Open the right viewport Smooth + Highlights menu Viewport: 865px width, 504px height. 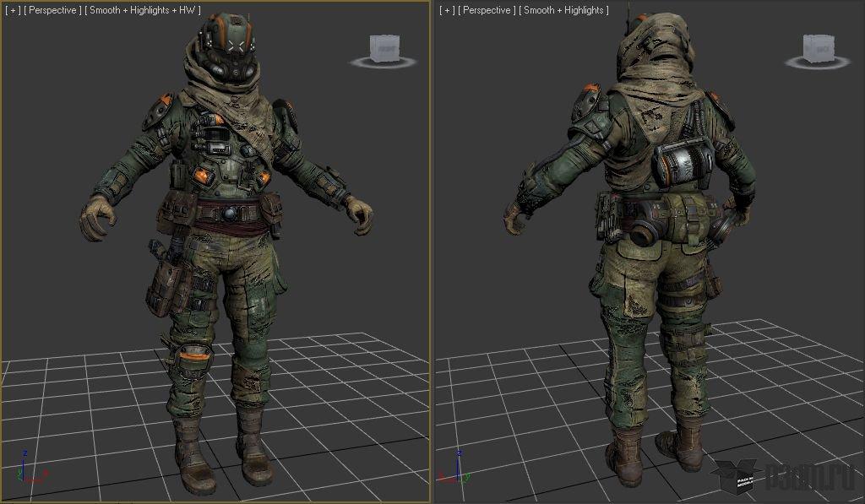point(564,10)
